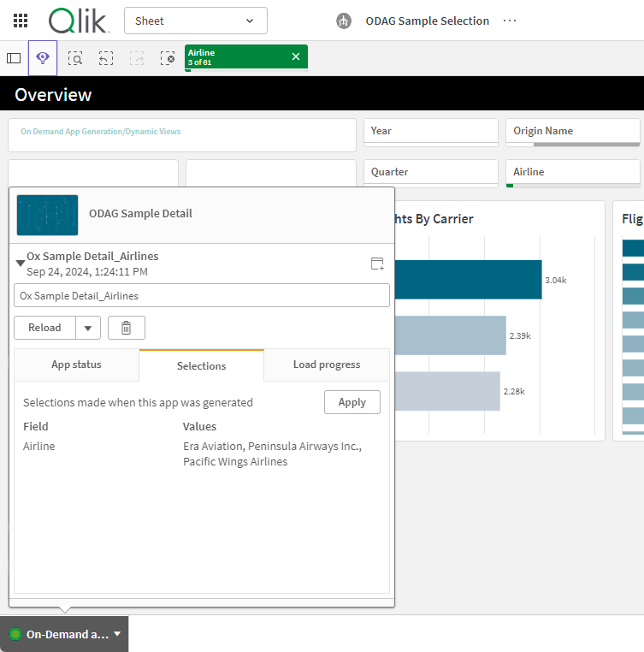Open the Qlik app launcher grid
The width and height of the screenshot is (644, 652).
point(21,21)
